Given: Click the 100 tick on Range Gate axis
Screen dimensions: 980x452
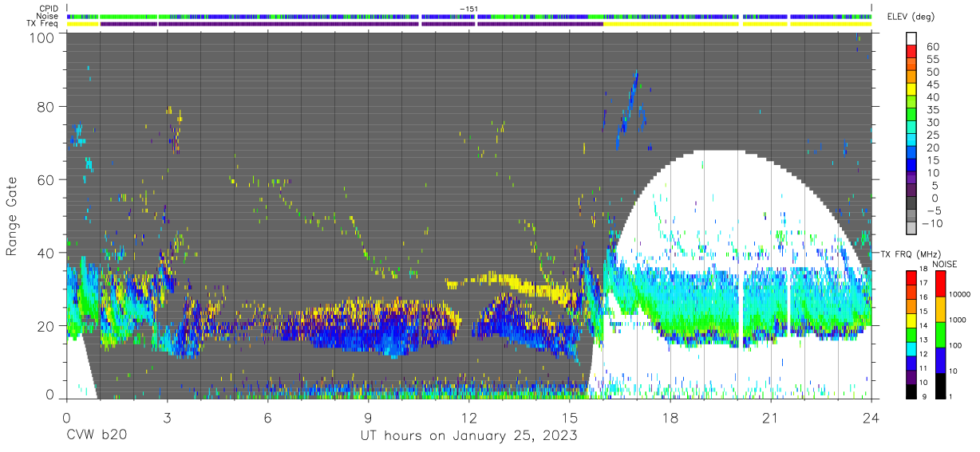Looking at the screenshot, I should click(41, 37).
